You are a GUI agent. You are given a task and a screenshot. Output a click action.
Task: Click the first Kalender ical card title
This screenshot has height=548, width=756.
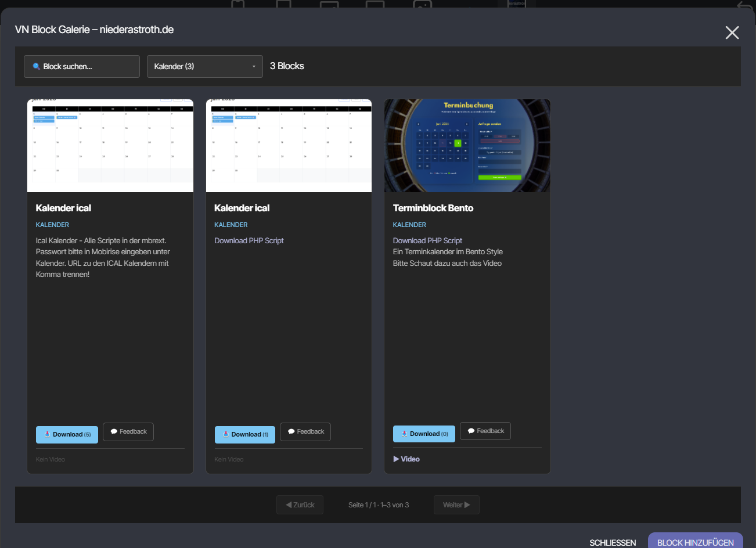coord(63,208)
